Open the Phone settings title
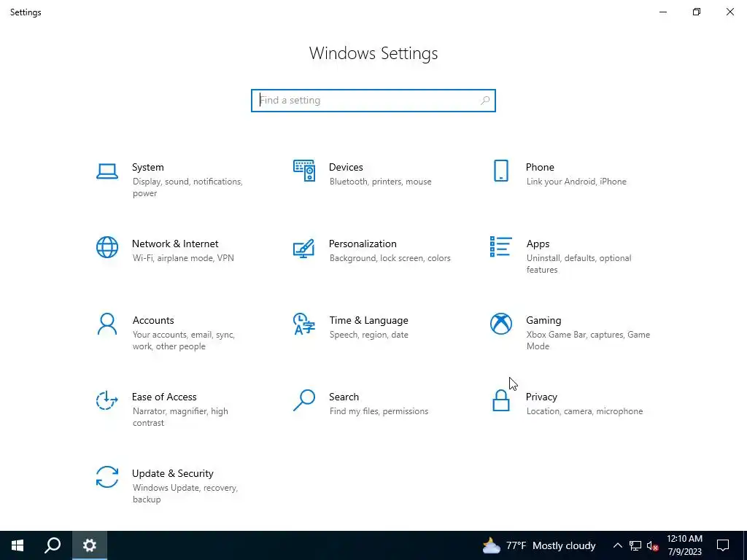The height and width of the screenshot is (560, 747). click(540, 167)
